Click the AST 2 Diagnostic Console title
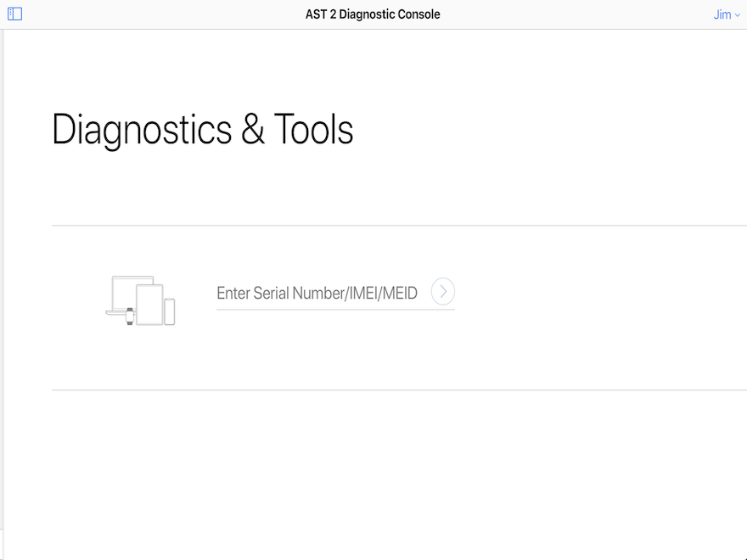The image size is (747, 560). 373,14
